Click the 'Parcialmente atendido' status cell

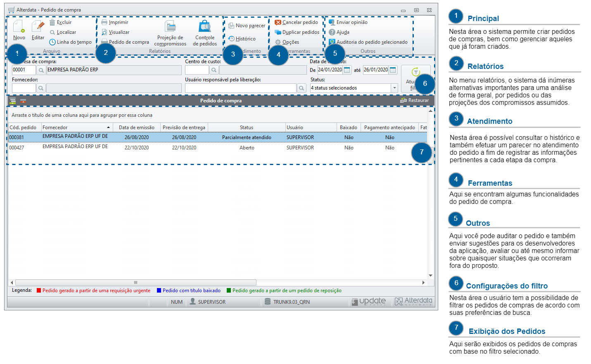[247, 137]
